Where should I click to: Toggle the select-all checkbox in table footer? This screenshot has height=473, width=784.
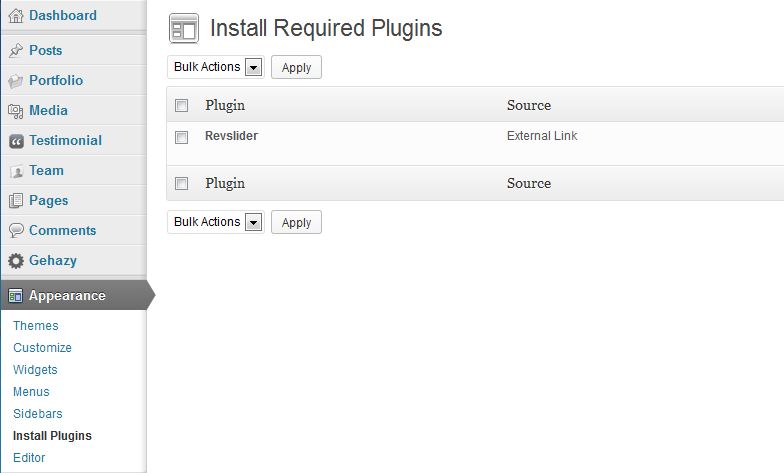(181, 183)
